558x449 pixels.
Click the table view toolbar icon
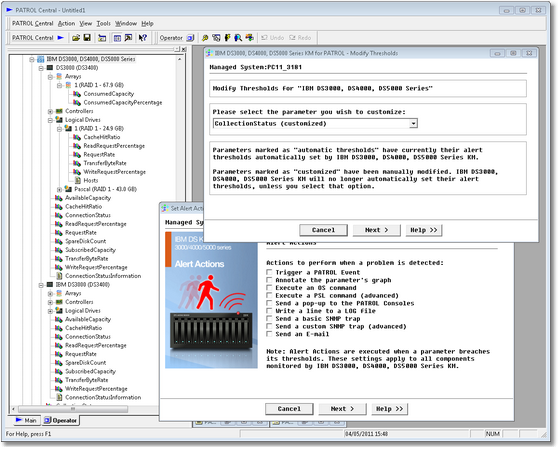pyautogui.click(x=117, y=38)
